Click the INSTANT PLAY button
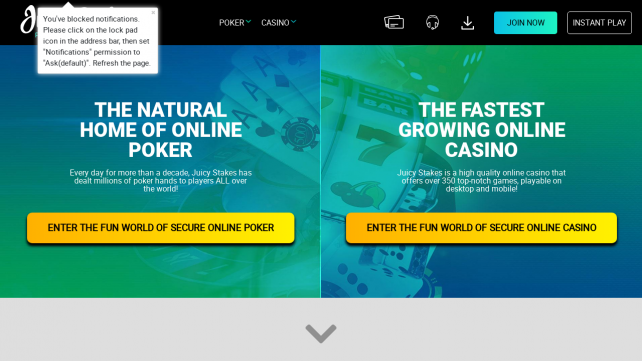This screenshot has height=361, width=642. coord(599,23)
